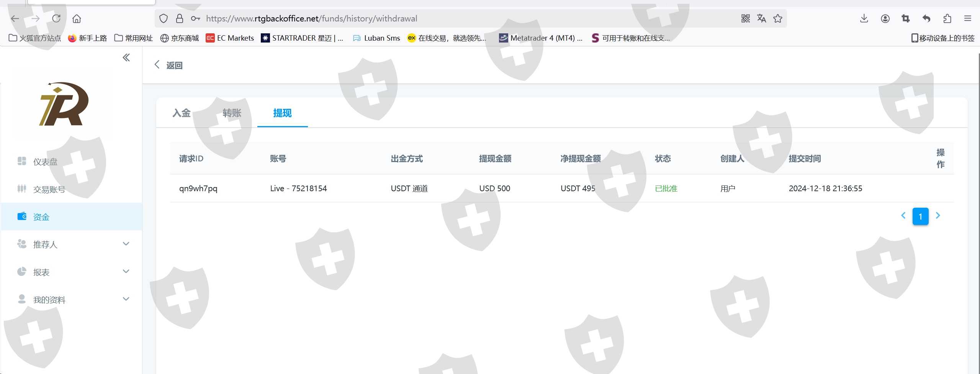Open 仪表盘 in the sidebar
The width and height of the screenshot is (980, 374).
point(71,162)
